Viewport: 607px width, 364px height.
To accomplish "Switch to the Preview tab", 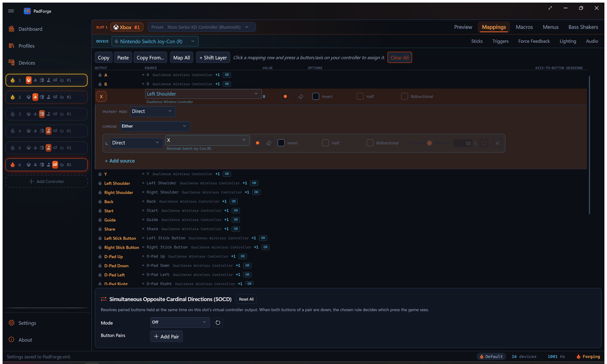I will [463, 27].
